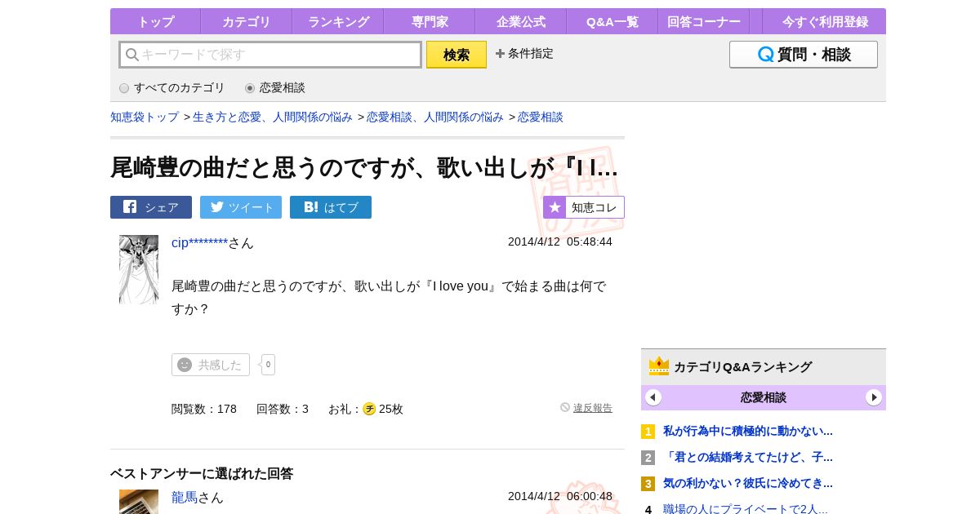
Task: Go to next ranking category arrow
Action: pyautogui.click(x=874, y=397)
